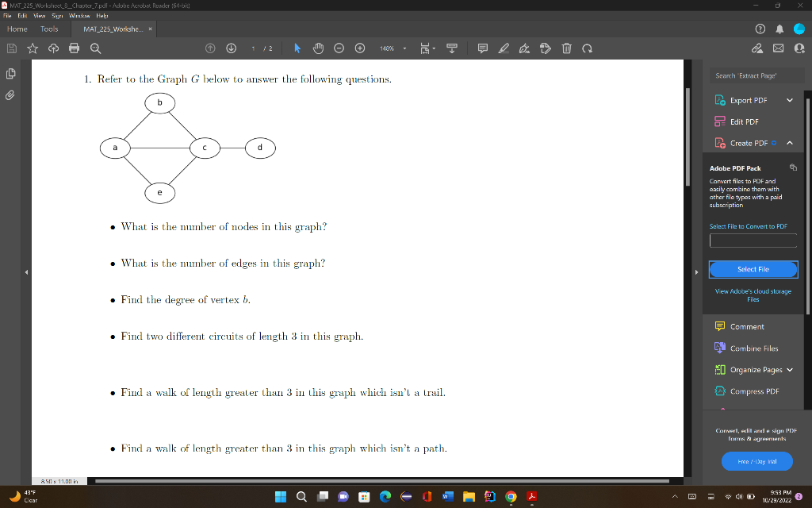The image size is (812, 508).
Task: Close the MAT_225 document tab
Action: (x=150, y=29)
